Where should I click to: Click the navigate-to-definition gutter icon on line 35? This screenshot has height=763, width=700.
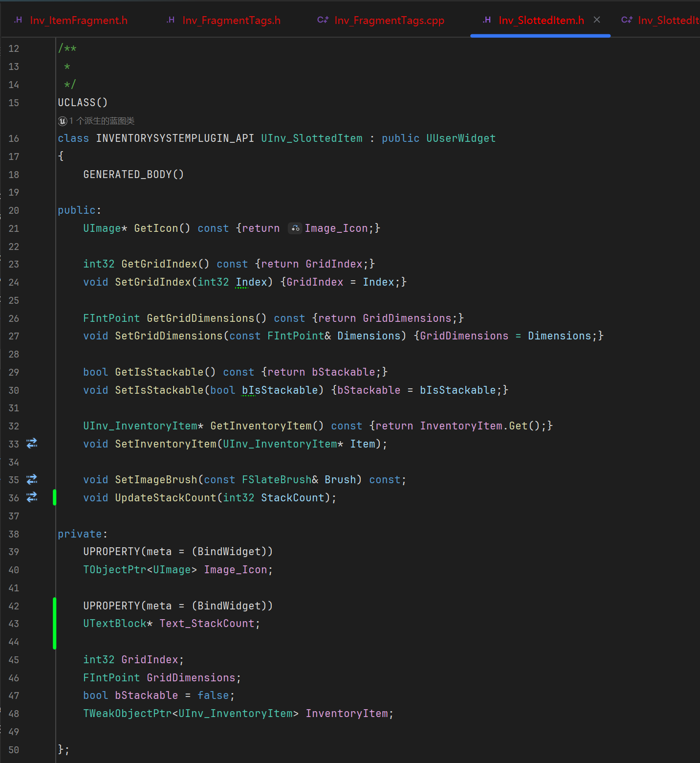[x=32, y=479]
